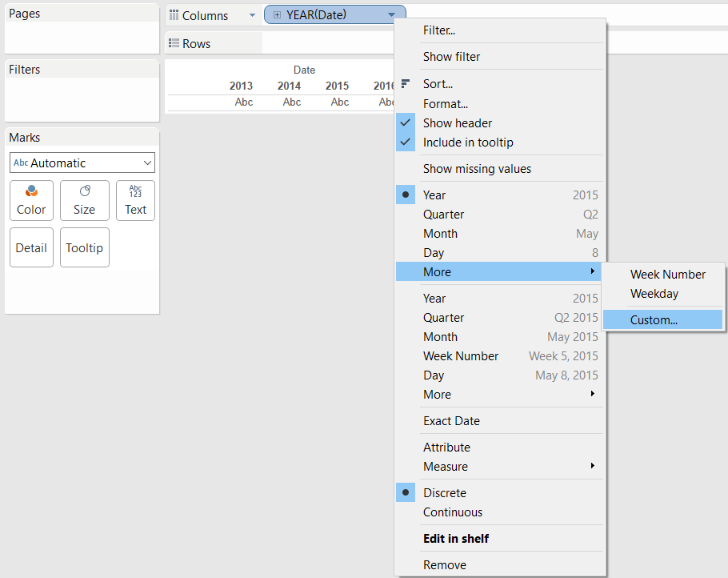728x578 pixels.
Task: Click the Rows shelf icon
Action: click(174, 43)
